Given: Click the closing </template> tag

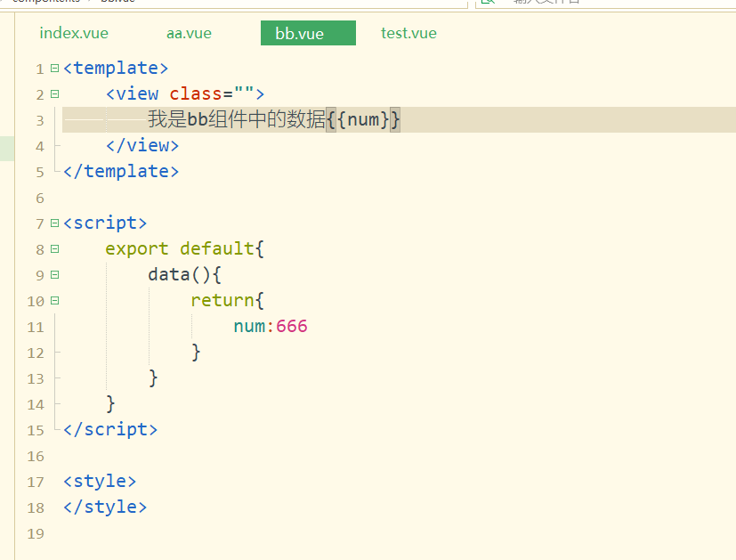Looking at the screenshot, I should (121, 171).
